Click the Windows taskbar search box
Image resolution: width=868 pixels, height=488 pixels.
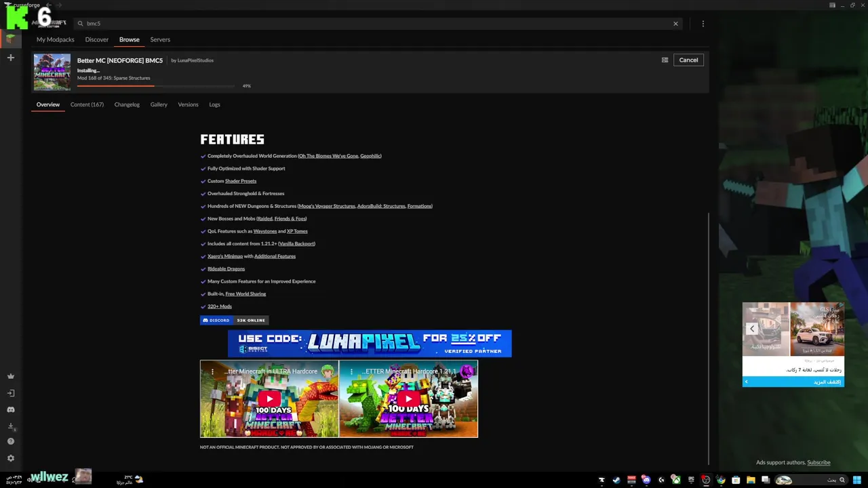(811, 480)
